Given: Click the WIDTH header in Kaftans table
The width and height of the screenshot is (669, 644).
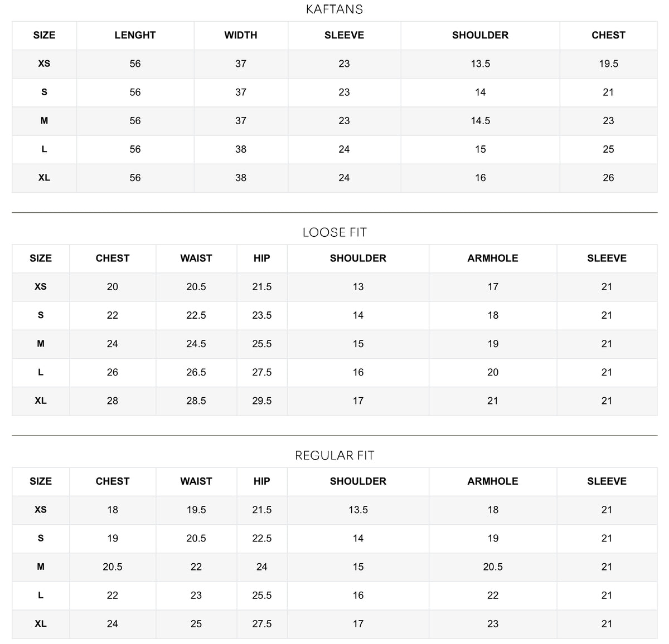Looking at the screenshot, I should 241,35.
